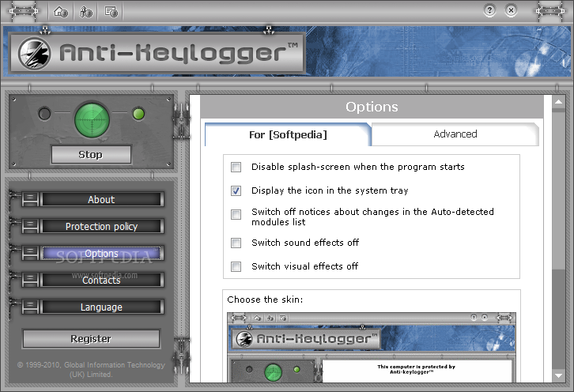The width and height of the screenshot is (574, 392).
Task: Click the copyright notice text
Action: [91, 369]
